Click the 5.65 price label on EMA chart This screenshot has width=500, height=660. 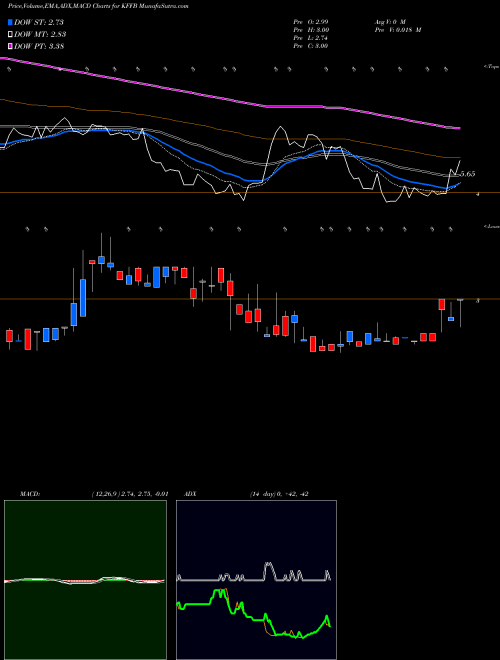(468, 173)
